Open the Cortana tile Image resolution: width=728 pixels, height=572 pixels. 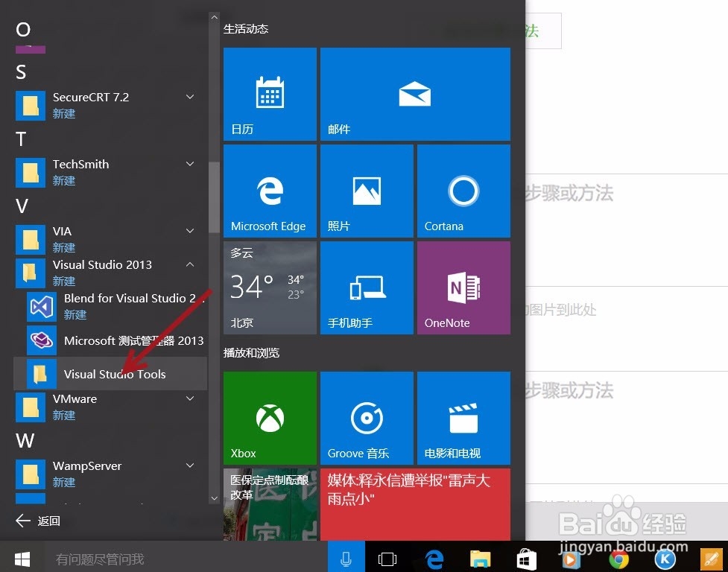click(x=463, y=191)
